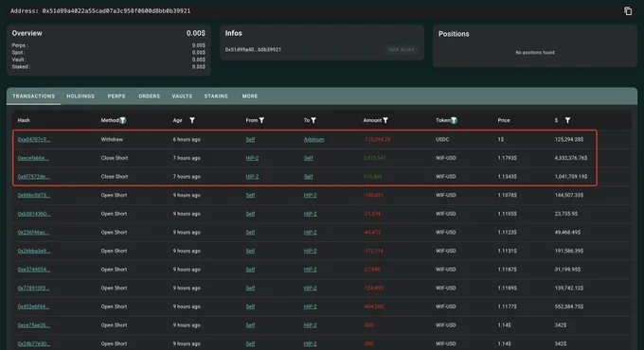
Task: Click Self From link in the 1.1189$ row
Action: coord(250,289)
